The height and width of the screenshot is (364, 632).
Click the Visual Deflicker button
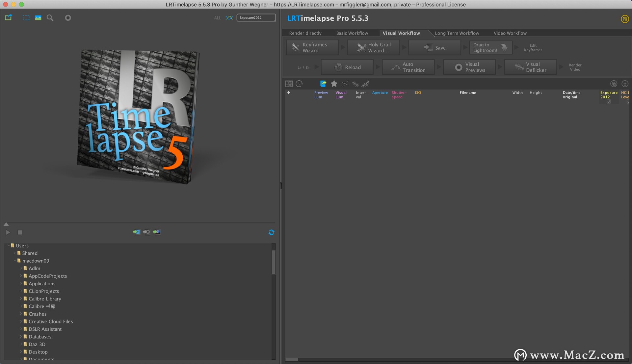pyautogui.click(x=530, y=67)
